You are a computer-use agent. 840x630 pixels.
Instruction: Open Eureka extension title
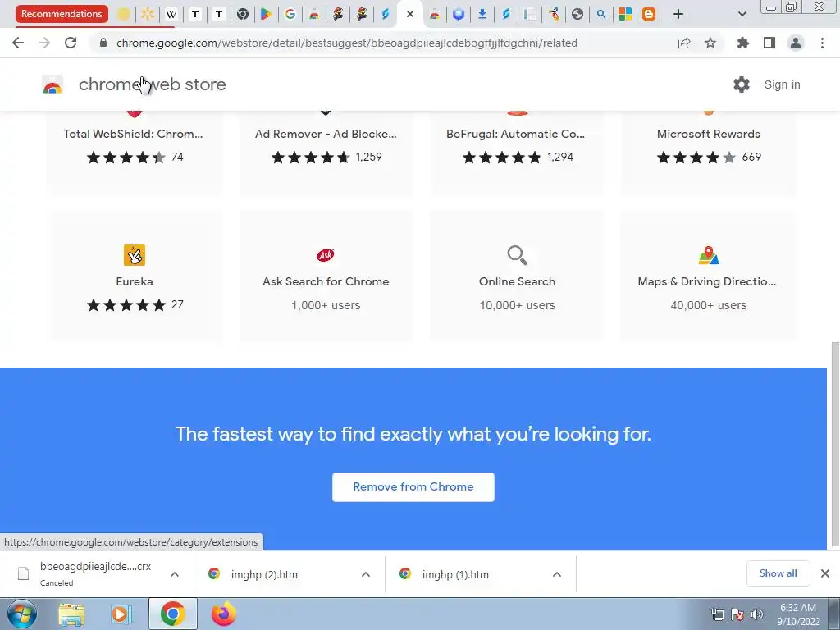click(x=135, y=281)
